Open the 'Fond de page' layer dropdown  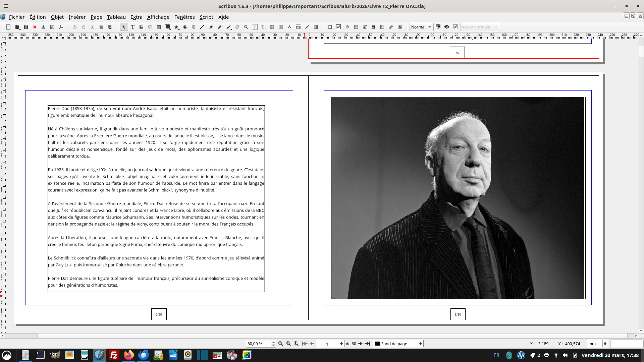coord(398,344)
